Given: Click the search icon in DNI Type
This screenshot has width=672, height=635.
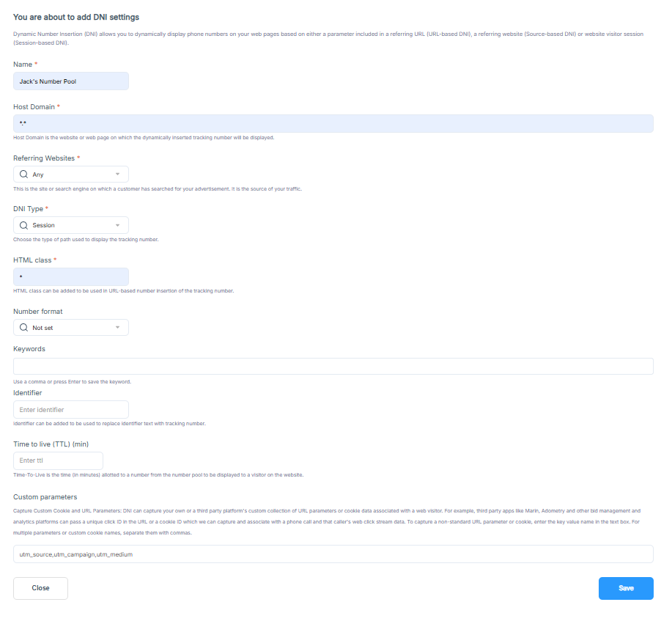Looking at the screenshot, I should 24,225.
